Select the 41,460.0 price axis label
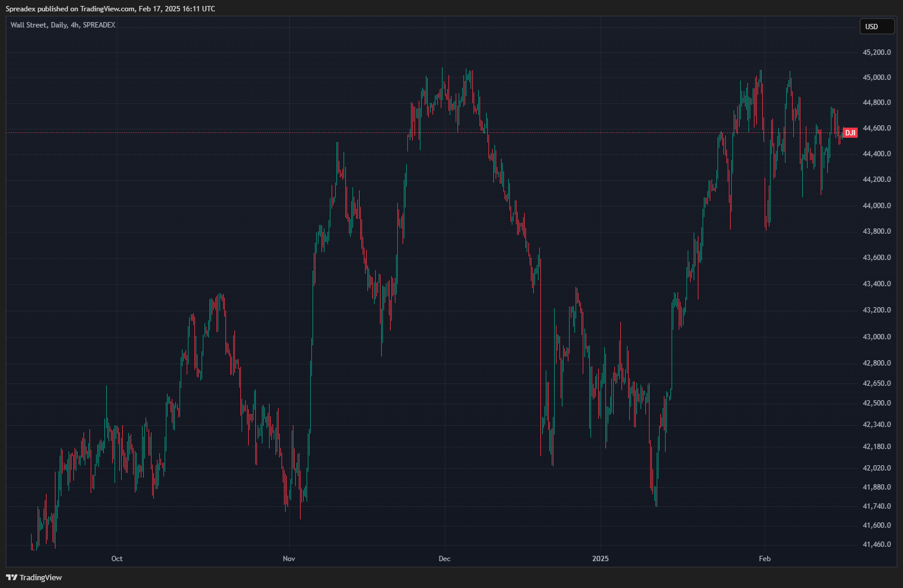Screen dimensions: 903x588 point(877,544)
